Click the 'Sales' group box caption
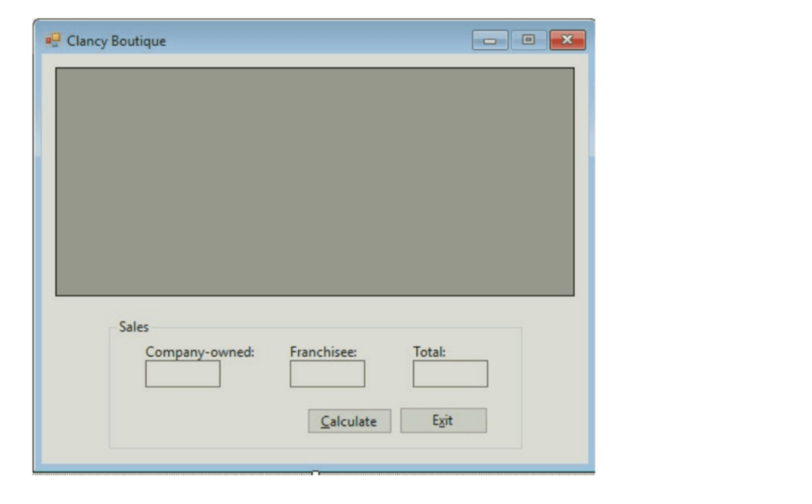812x504 pixels. (133, 326)
